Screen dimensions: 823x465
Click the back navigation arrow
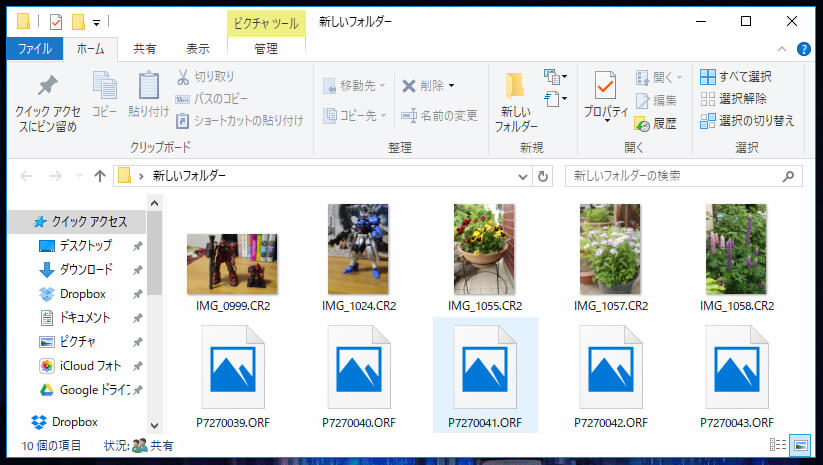pyautogui.click(x=26, y=176)
